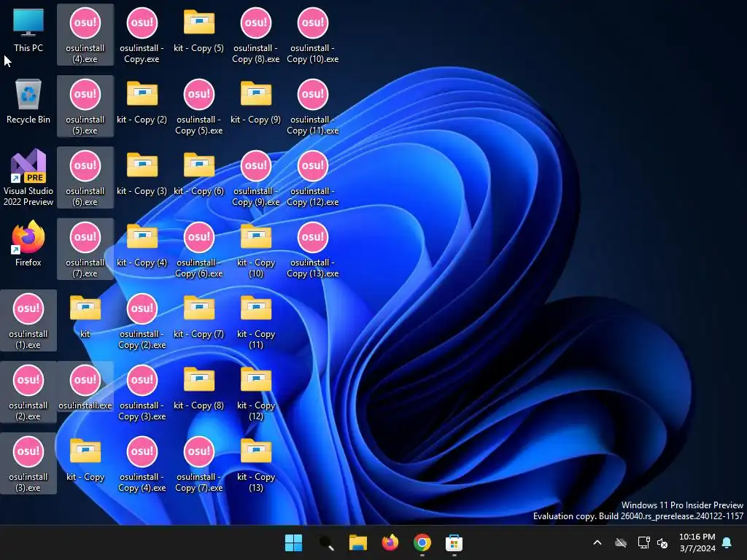Select osu!install (2).exe file
Screen dimensions: 747x560
(x=28, y=392)
